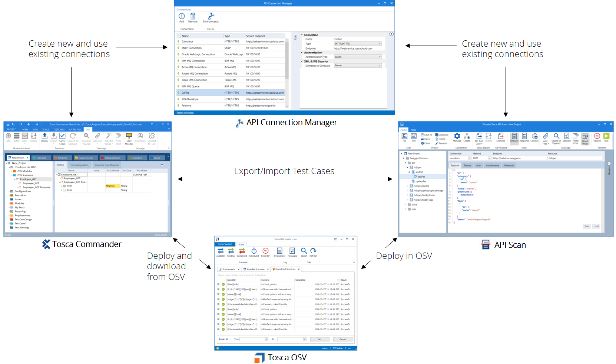
Task: Click Endpoint field in API Scan
Action: click(x=520, y=158)
